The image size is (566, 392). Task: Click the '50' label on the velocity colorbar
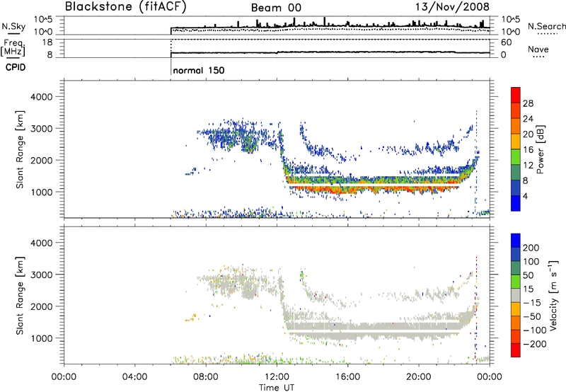528,275
